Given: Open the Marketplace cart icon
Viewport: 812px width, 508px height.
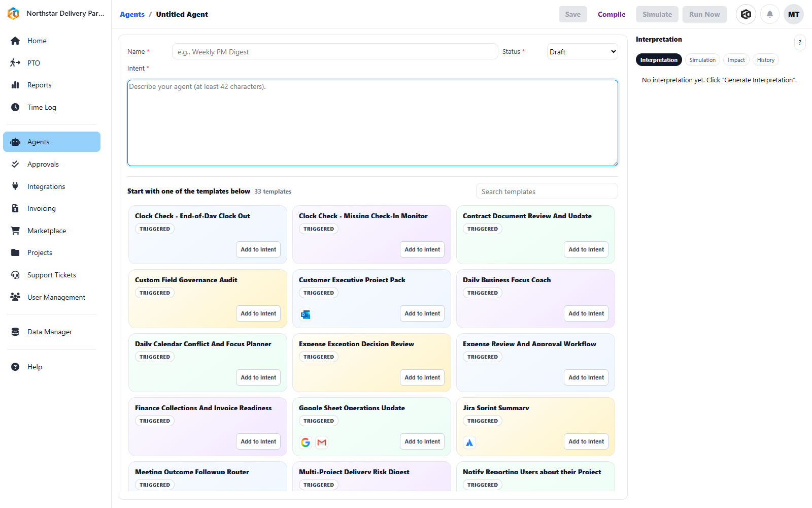Looking at the screenshot, I should [15, 231].
